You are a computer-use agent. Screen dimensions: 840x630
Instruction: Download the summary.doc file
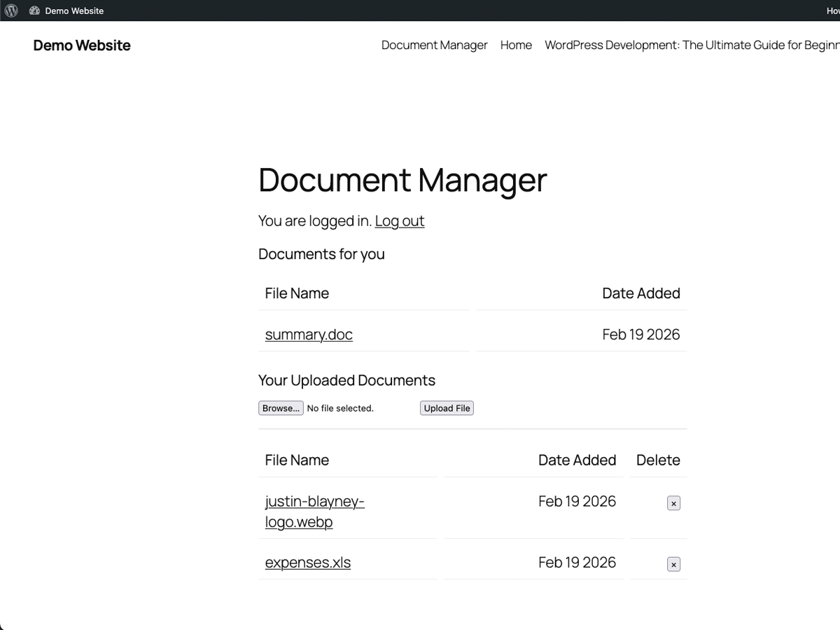coord(309,335)
